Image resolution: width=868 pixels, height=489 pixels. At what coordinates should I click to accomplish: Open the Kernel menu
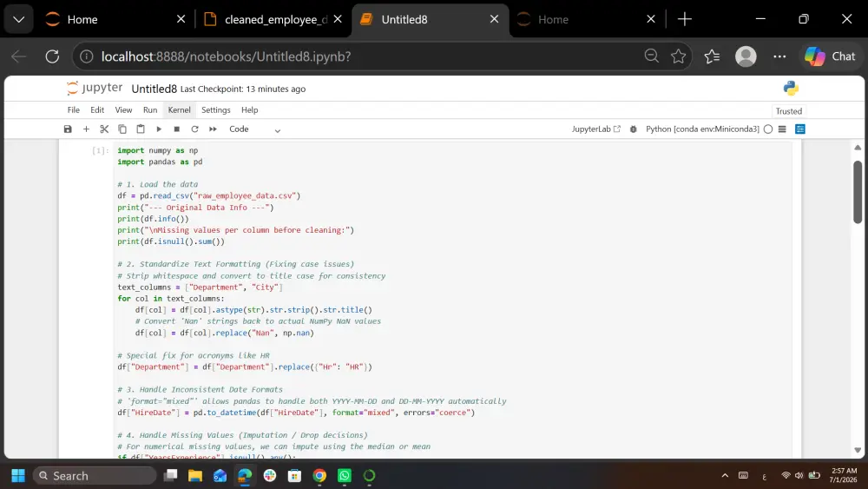180,109
